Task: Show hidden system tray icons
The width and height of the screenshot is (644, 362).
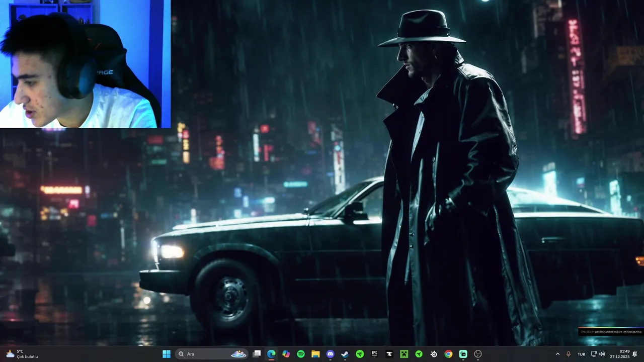Action: point(557,354)
